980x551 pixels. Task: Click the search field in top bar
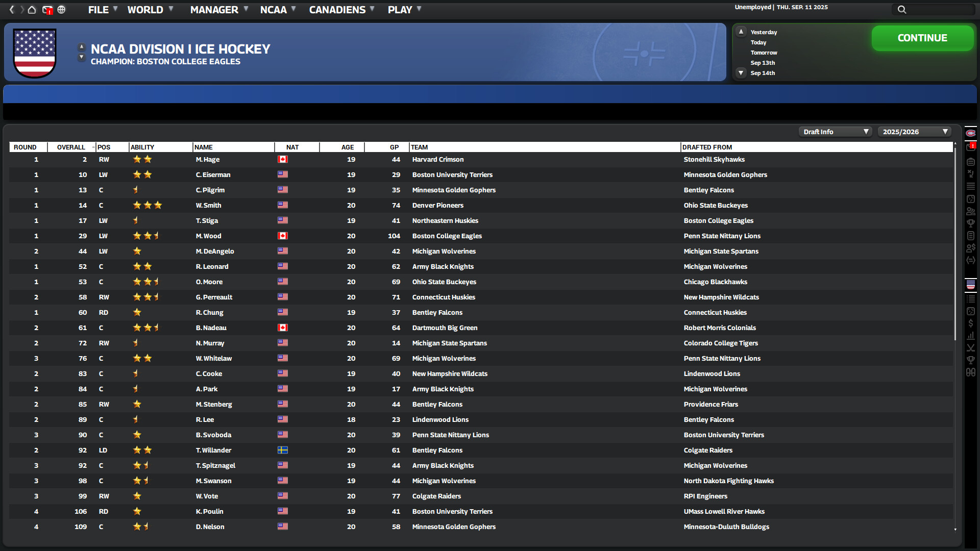934,9
